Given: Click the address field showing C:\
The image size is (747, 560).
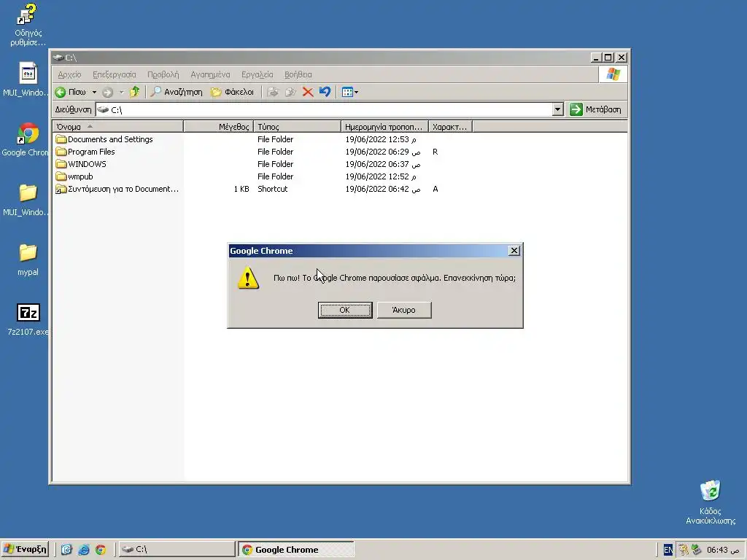Looking at the screenshot, I should coord(324,109).
